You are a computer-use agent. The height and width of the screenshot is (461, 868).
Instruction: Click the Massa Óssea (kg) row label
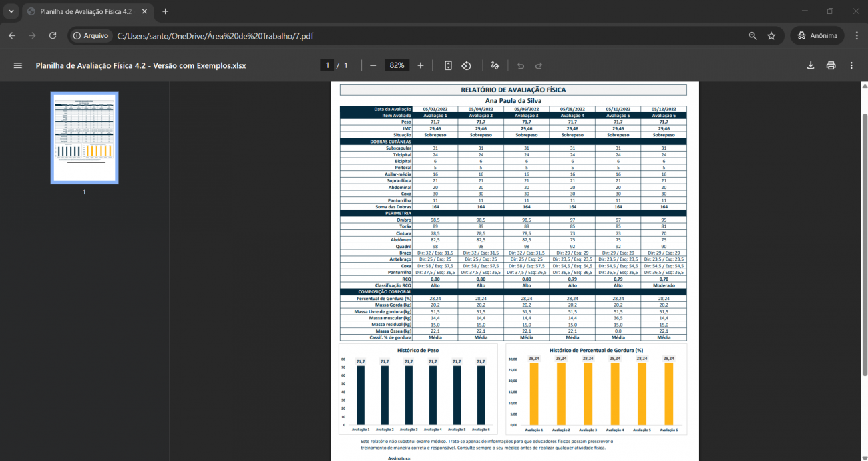click(393, 331)
